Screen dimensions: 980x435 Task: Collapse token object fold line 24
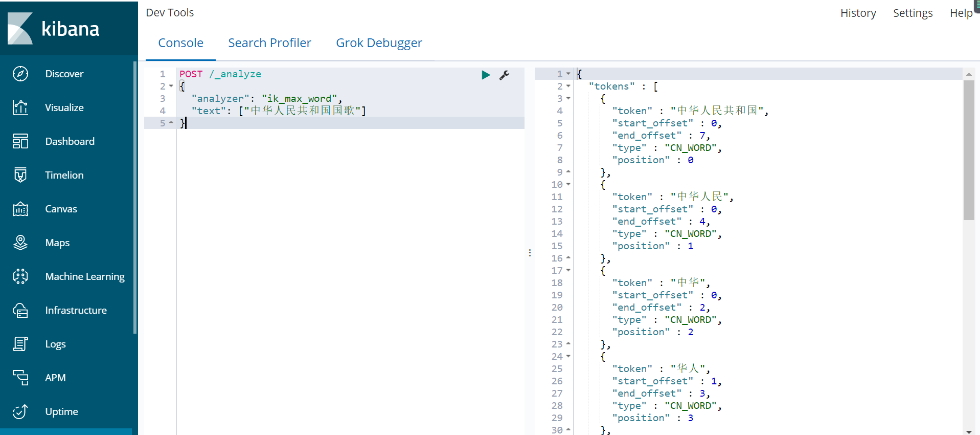568,356
